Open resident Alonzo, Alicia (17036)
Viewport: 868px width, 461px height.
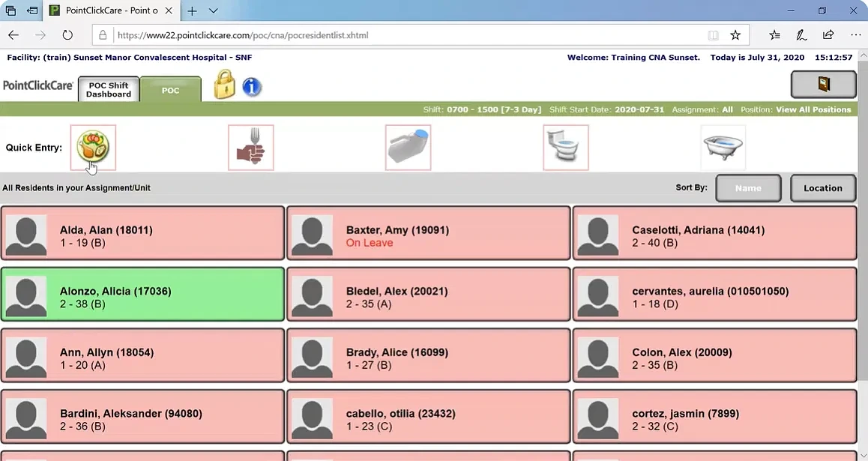pyautogui.click(x=143, y=294)
